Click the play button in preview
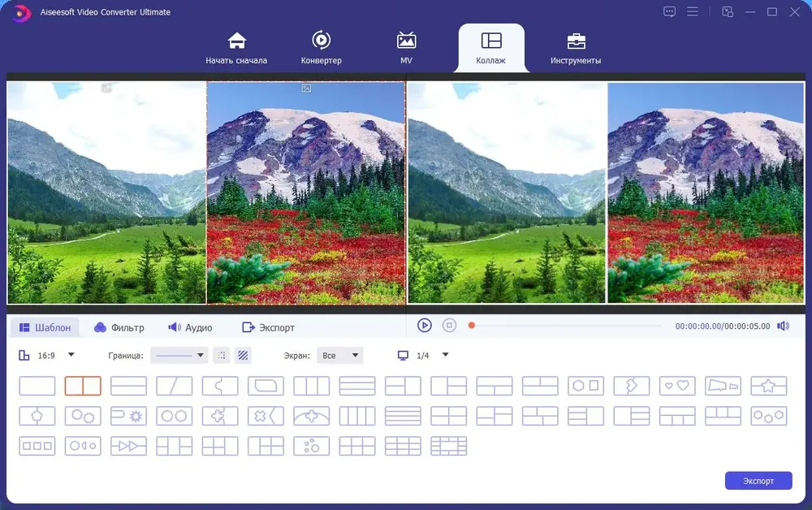 (x=424, y=325)
